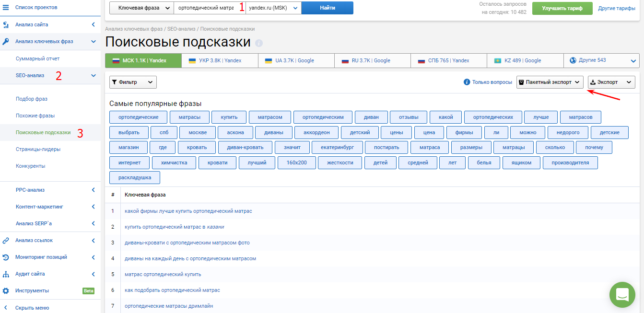
Task: Click the keyword phrase input field
Action: click(205, 8)
